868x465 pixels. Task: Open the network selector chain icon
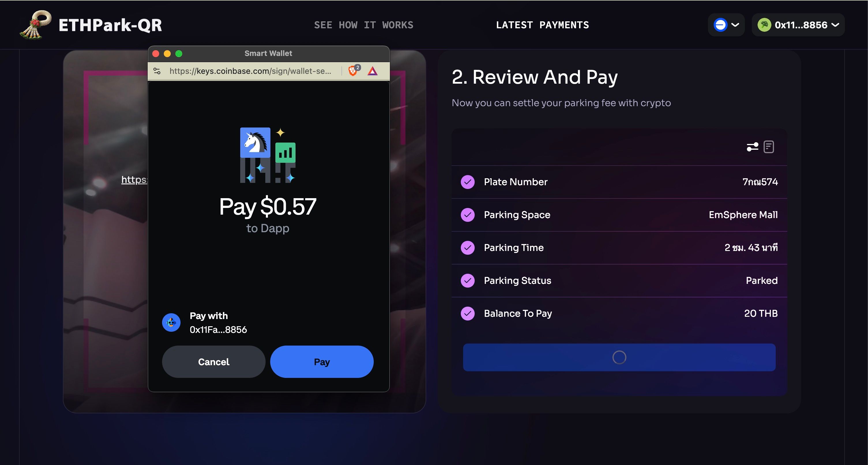[720, 25]
